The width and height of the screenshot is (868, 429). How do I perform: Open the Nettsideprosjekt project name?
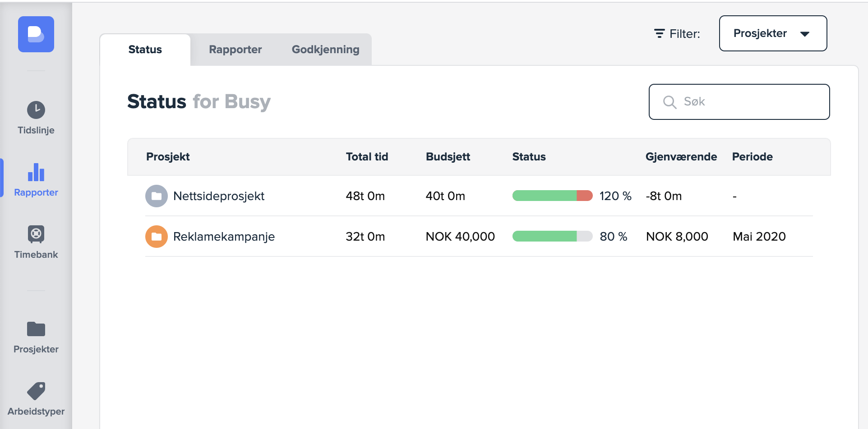coord(219,196)
